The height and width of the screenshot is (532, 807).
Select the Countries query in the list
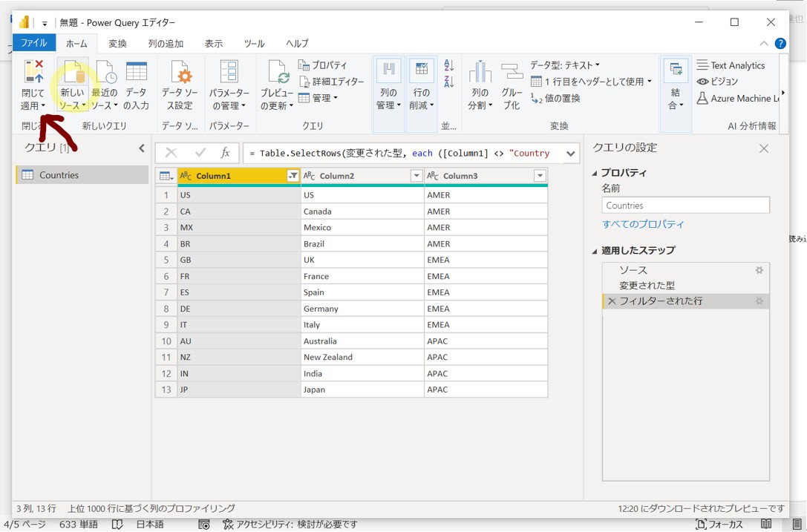82,175
